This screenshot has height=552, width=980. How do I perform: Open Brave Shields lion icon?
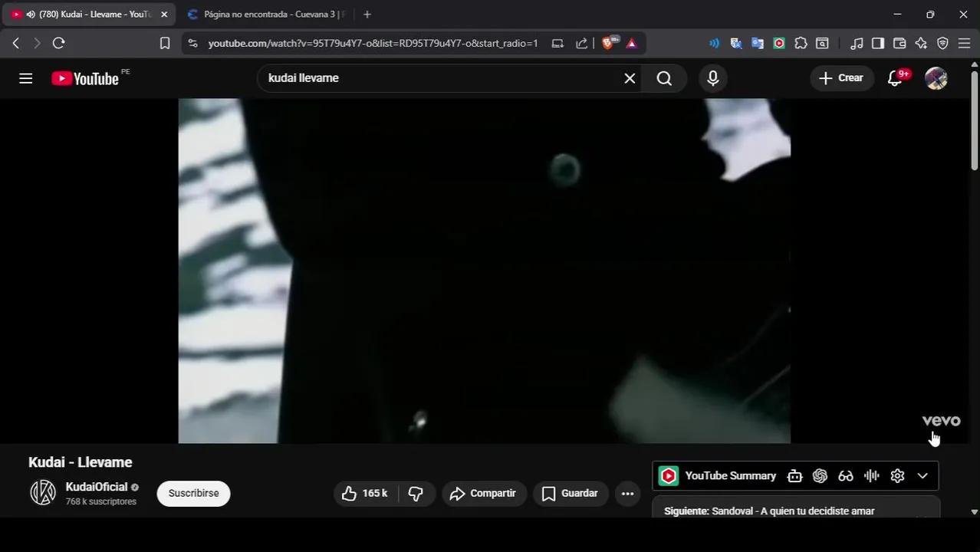tap(608, 44)
